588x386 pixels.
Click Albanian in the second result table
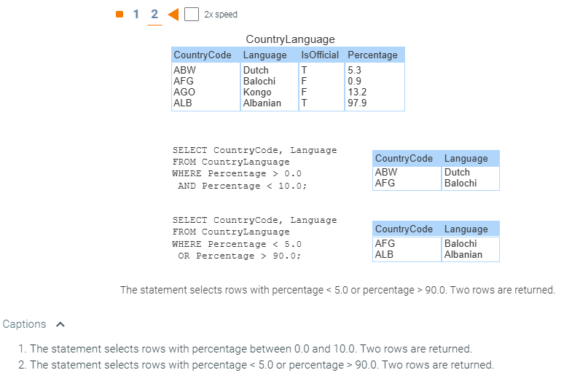[x=463, y=255]
